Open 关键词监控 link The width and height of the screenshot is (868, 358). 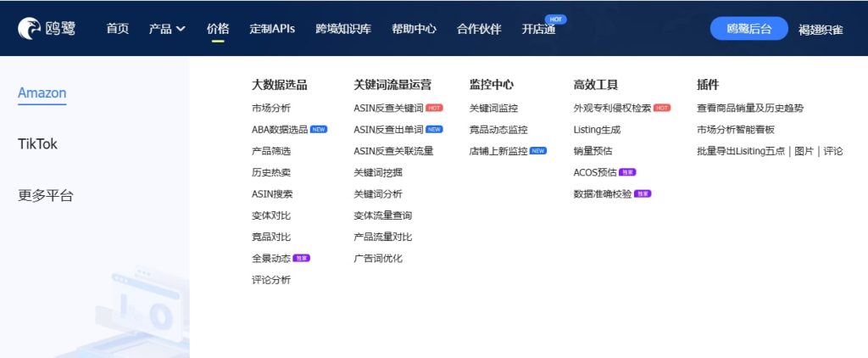pyautogui.click(x=493, y=108)
